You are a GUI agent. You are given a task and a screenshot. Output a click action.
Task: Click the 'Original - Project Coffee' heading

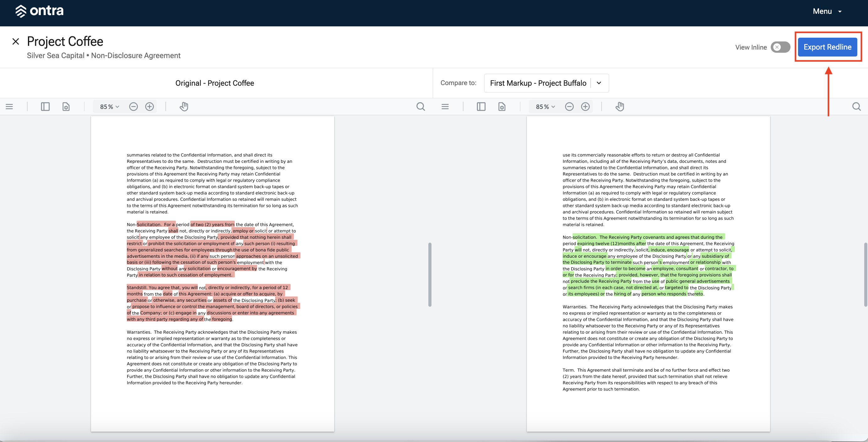[x=215, y=83]
